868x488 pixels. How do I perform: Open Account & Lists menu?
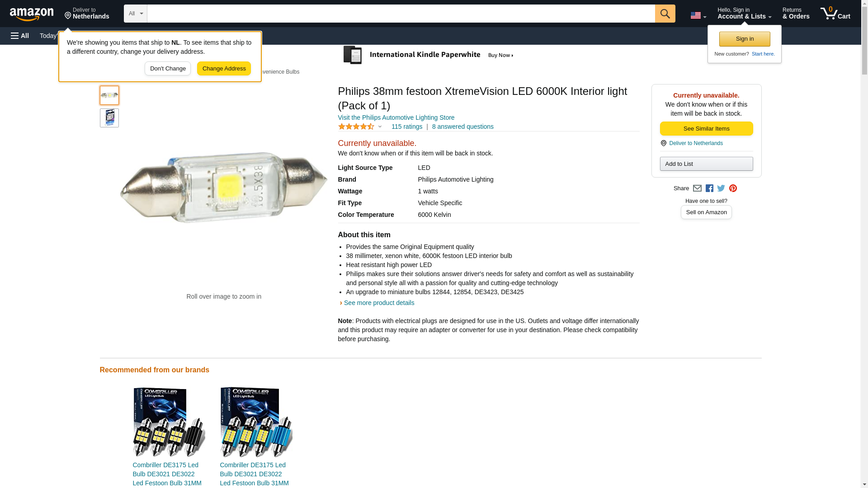coord(744,14)
